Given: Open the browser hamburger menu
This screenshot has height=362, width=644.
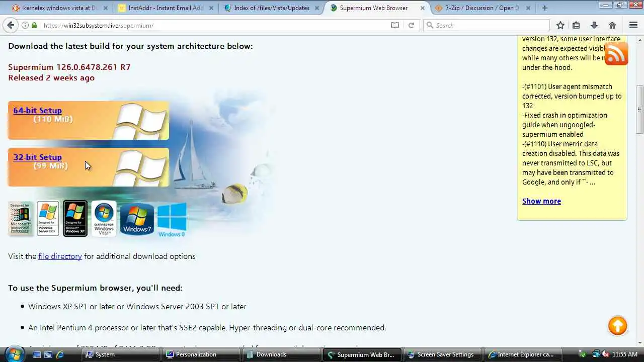Looking at the screenshot, I should pos(633,25).
